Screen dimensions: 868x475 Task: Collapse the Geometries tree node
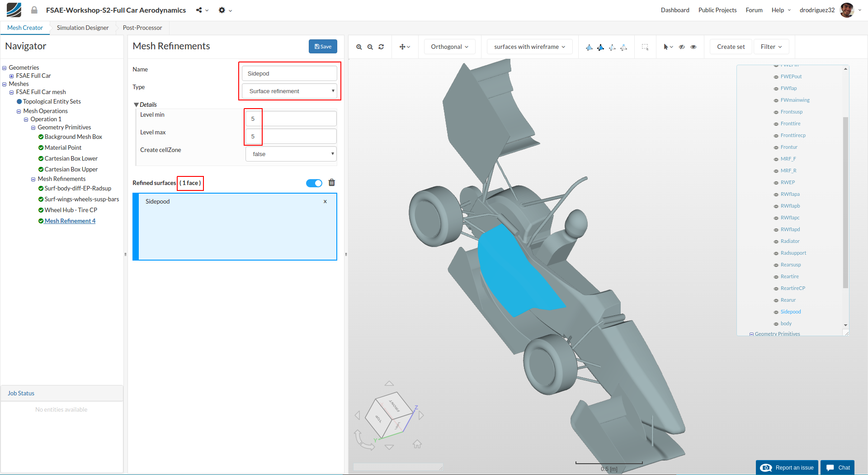click(x=5, y=68)
